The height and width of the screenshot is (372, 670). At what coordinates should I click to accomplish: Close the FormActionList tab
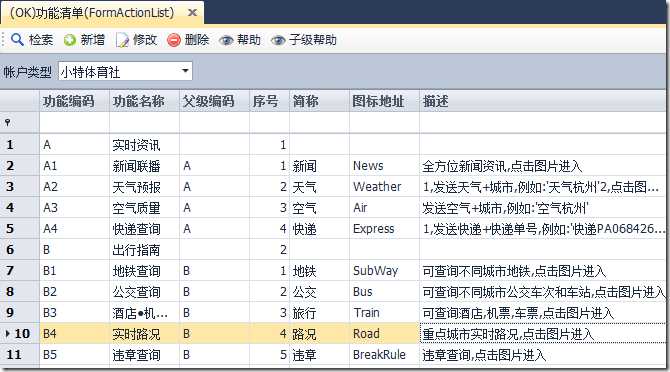tap(193, 13)
